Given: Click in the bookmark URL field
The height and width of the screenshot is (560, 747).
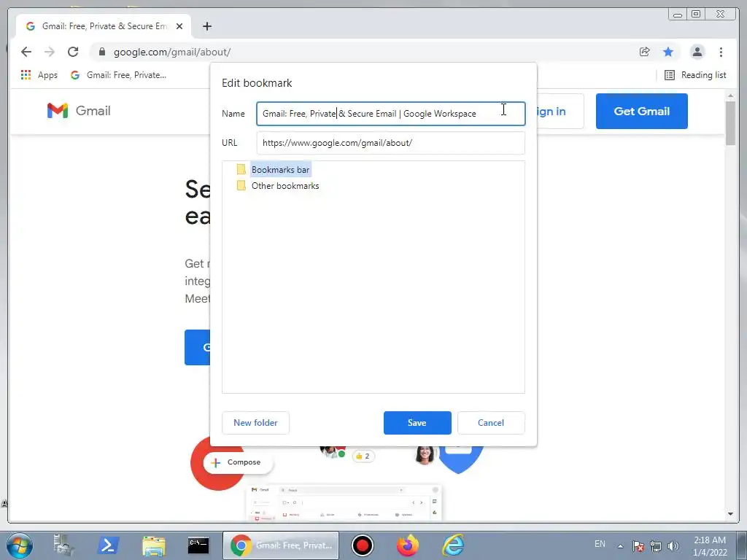Looking at the screenshot, I should [391, 142].
